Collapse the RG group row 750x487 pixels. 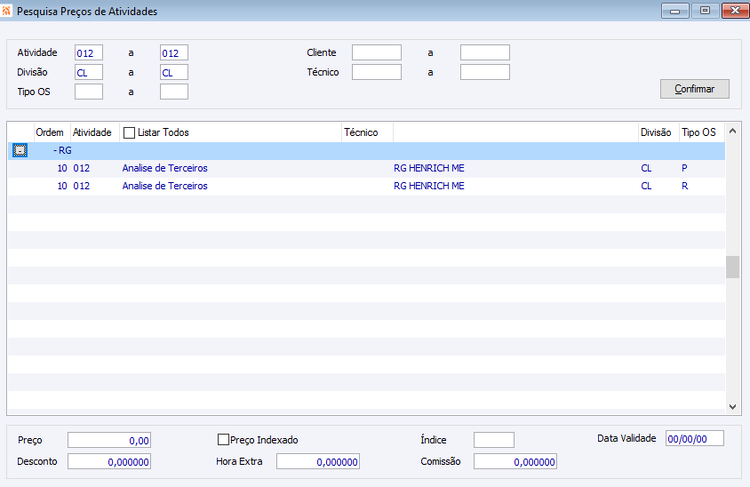(20, 150)
